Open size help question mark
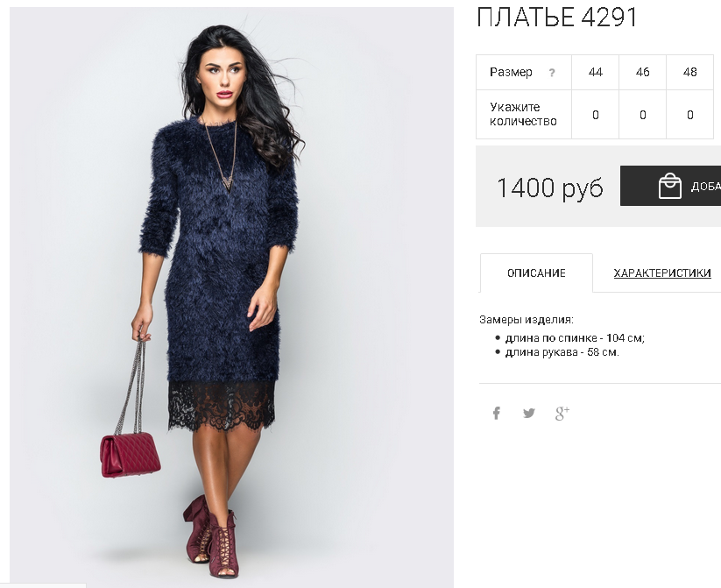The image size is (721, 588). tap(552, 73)
